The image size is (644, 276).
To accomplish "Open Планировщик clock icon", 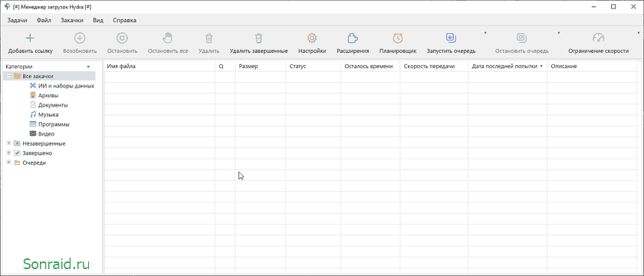I will (398, 38).
